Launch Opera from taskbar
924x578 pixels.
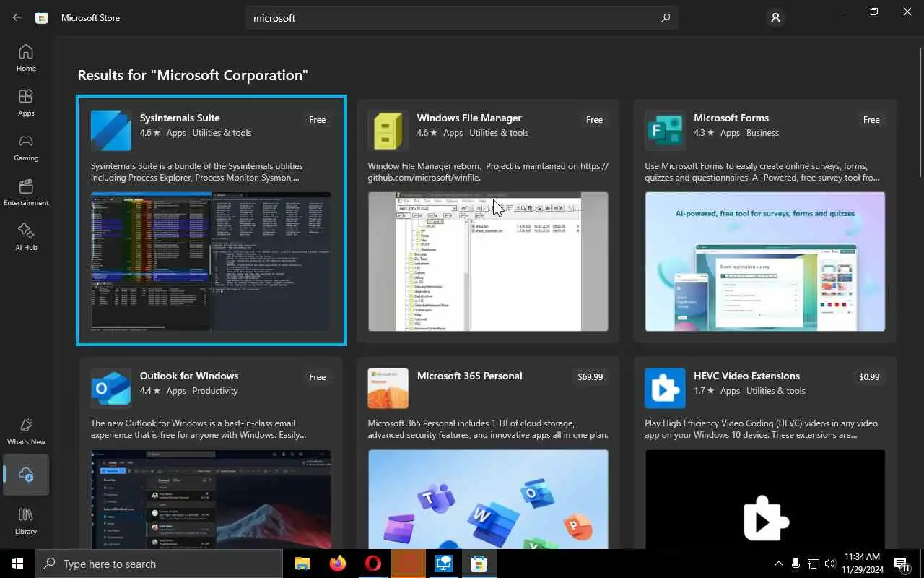372,564
